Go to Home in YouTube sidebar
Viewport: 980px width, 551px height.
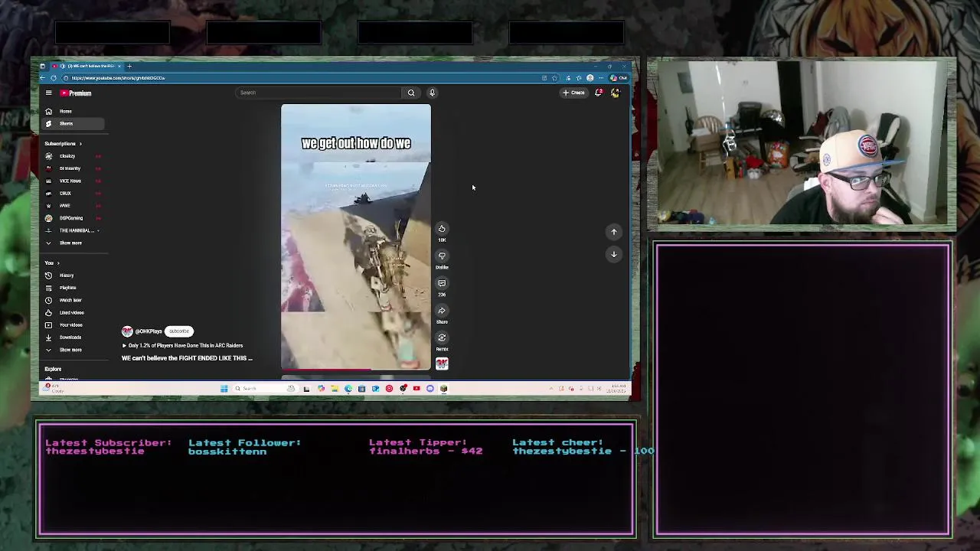point(73,112)
